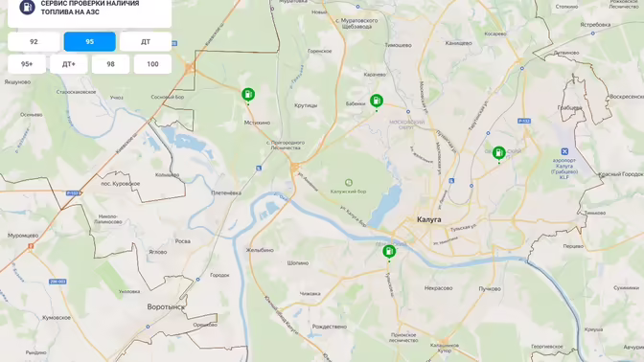The image size is (644, 362).
Task: Click the Калуга airport icon
Action: (564, 152)
